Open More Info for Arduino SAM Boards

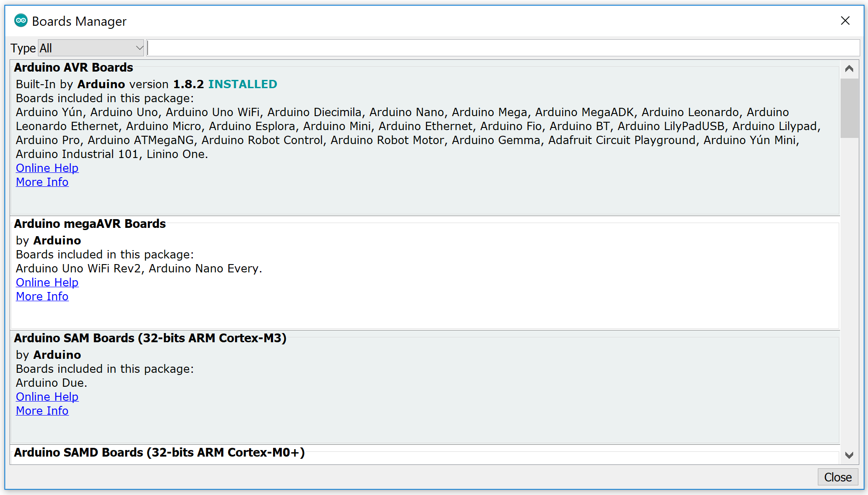point(42,411)
